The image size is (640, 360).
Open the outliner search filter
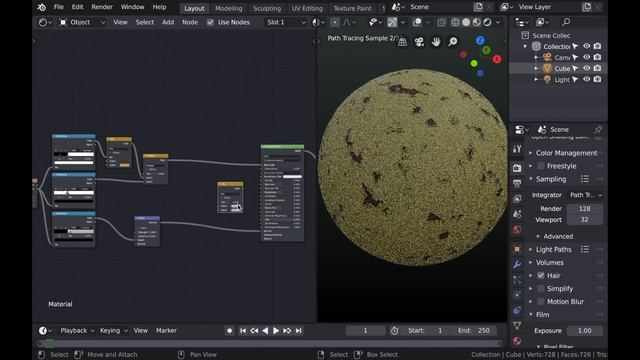click(x=566, y=22)
